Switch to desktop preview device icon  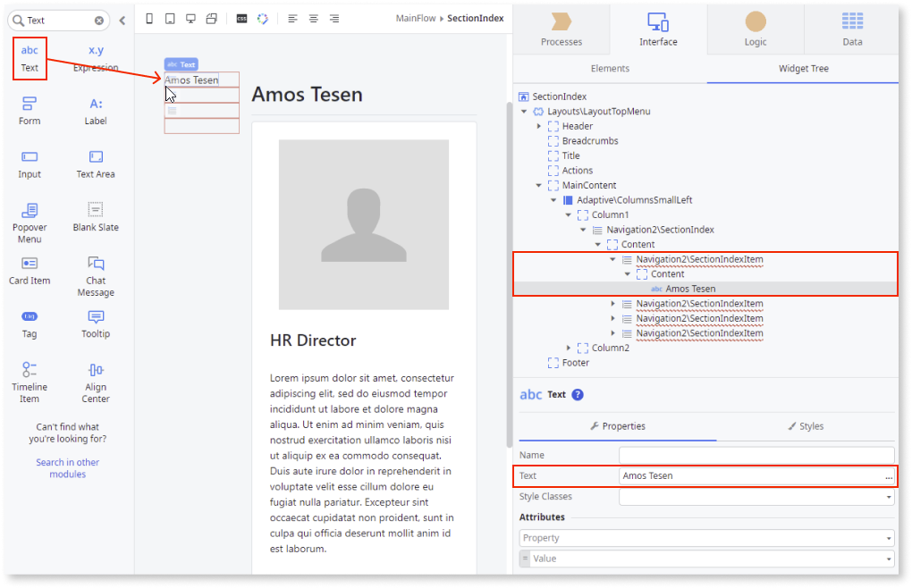click(x=190, y=19)
